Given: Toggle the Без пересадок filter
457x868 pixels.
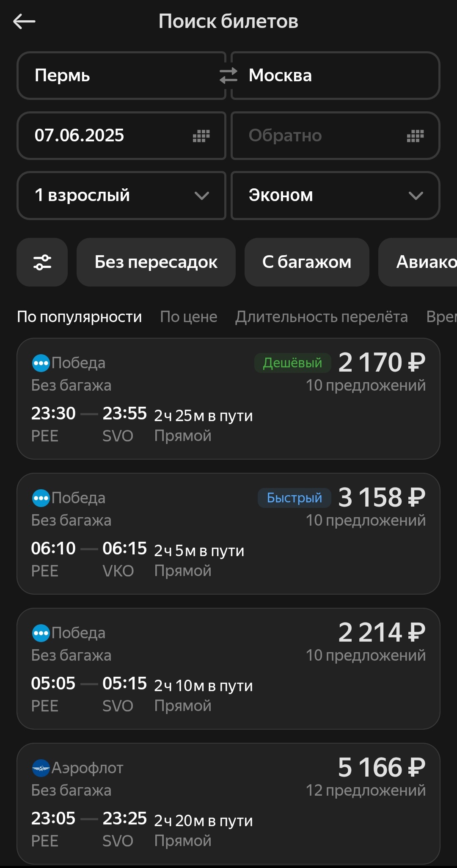Looking at the screenshot, I should pyautogui.click(x=156, y=262).
